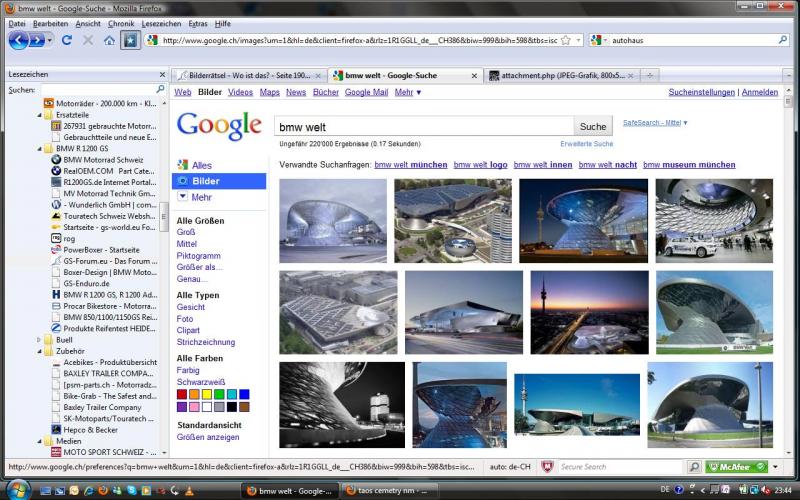Go to the home page icon
The width and height of the screenshot is (800, 500).
pos(109,40)
